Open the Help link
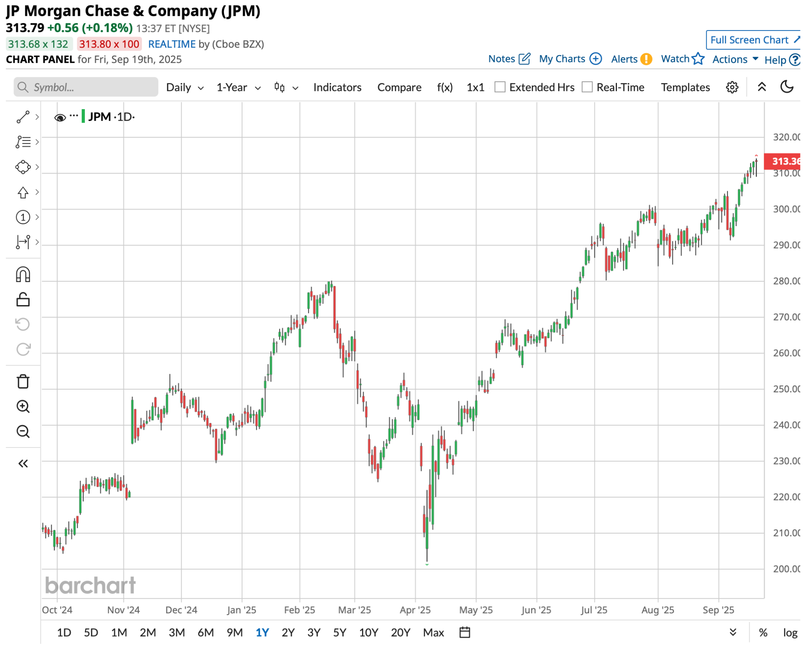The width and height of the screenshot is (812, 651). [782, 60]
